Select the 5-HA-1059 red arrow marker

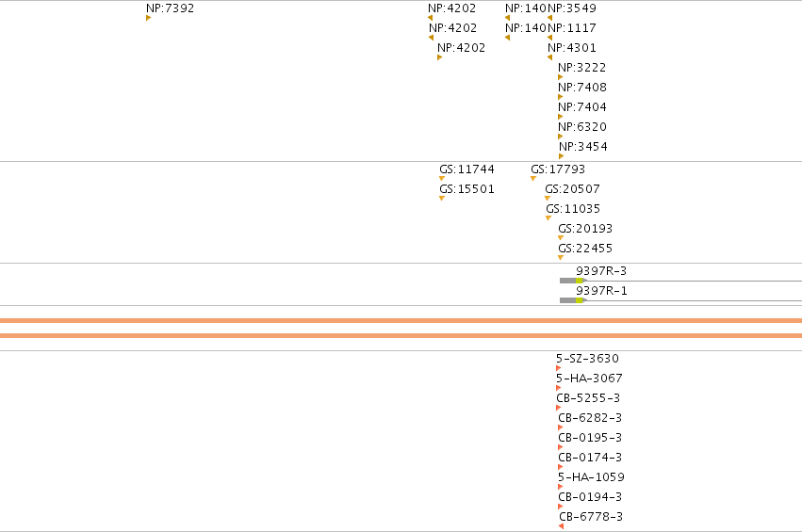[x=560, y=487]
